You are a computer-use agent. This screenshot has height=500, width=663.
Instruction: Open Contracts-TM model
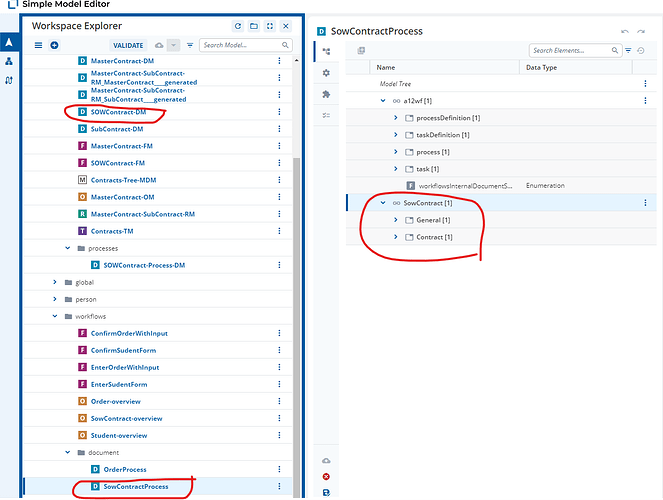112,231
